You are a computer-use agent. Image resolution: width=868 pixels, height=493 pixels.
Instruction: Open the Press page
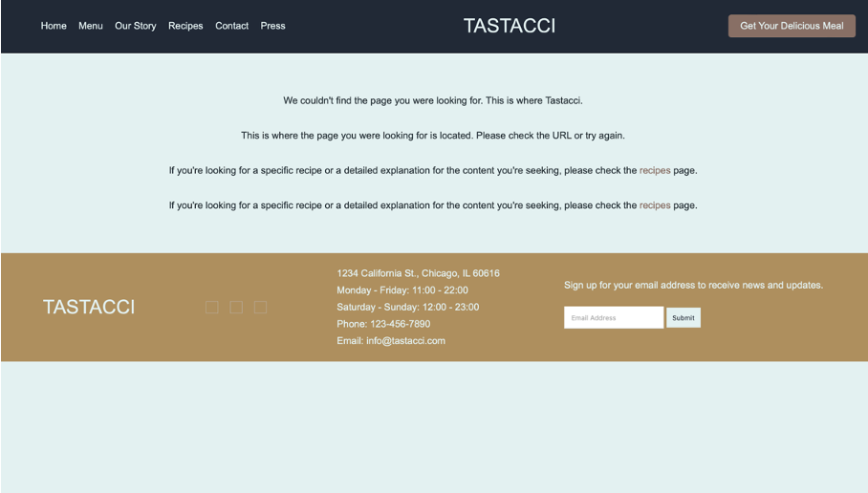272,26
